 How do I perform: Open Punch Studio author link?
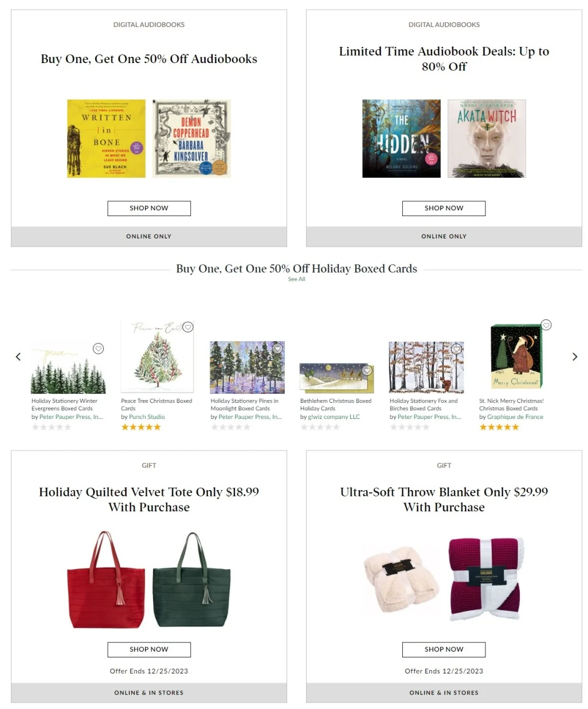147,417
